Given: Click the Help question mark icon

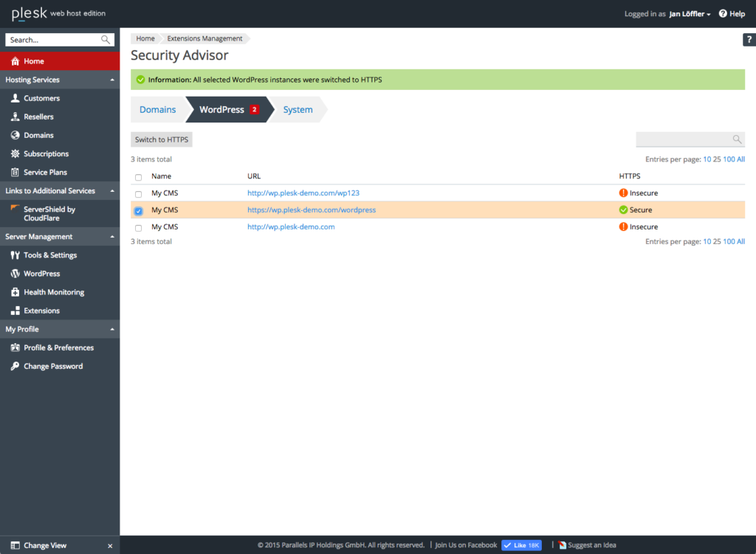Looking at the screenshot, I should pyautogui.click(x=723, y=13).
